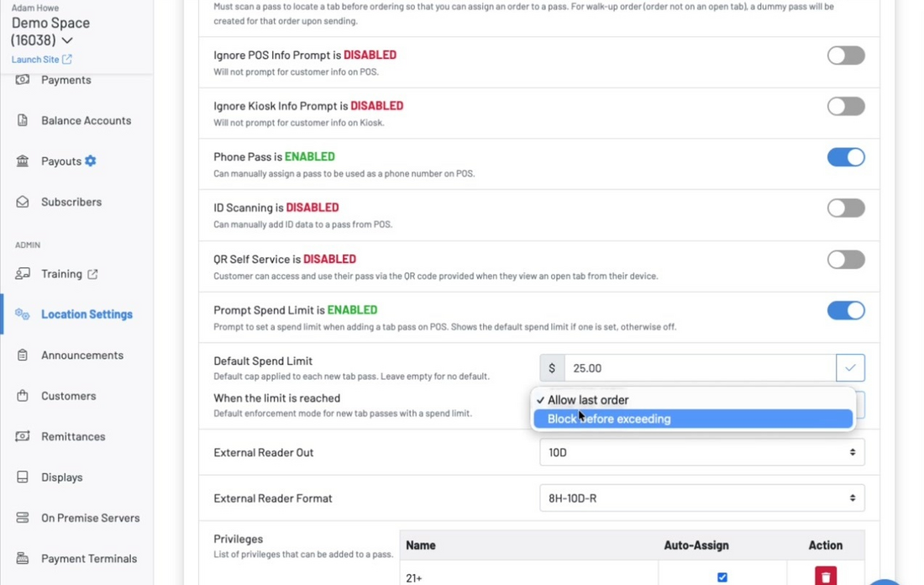Confirm default spend limit with checkmark icon
Viewport: 924px width, 585px height.
click(850, 368)
